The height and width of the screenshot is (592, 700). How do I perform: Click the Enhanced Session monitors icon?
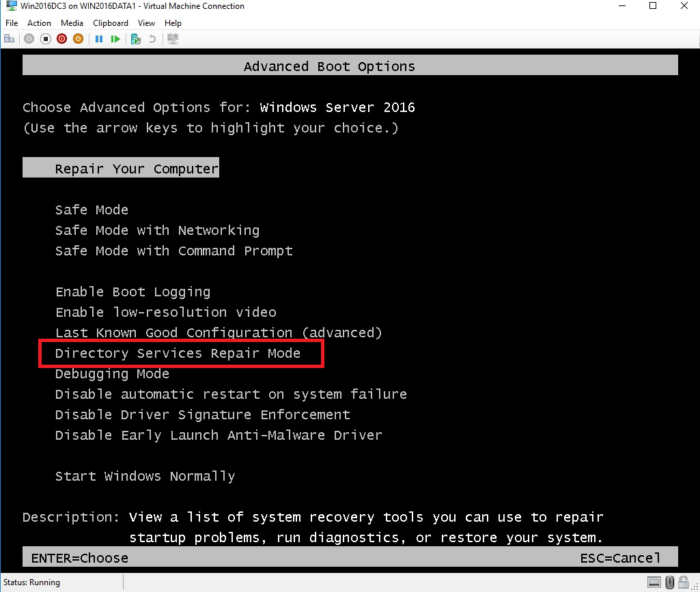173,39
